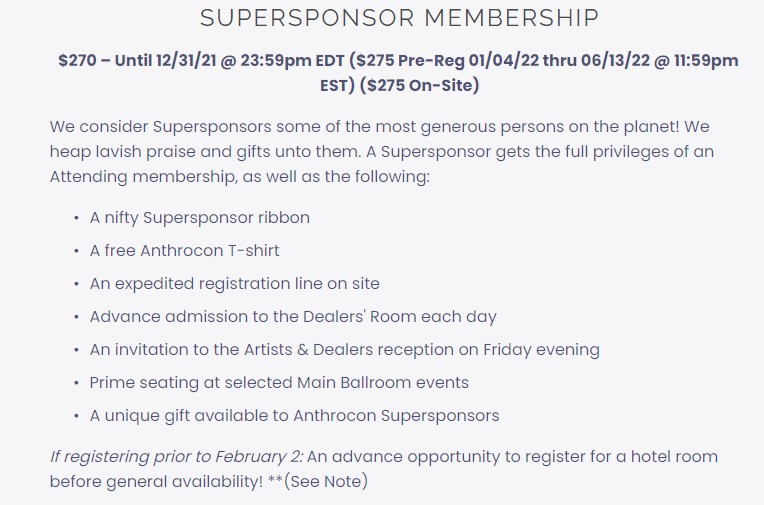The image size is (764, 505).
Task: Click the italic 'If registering prior to February 2' text
Action: [x=176, y=456]
